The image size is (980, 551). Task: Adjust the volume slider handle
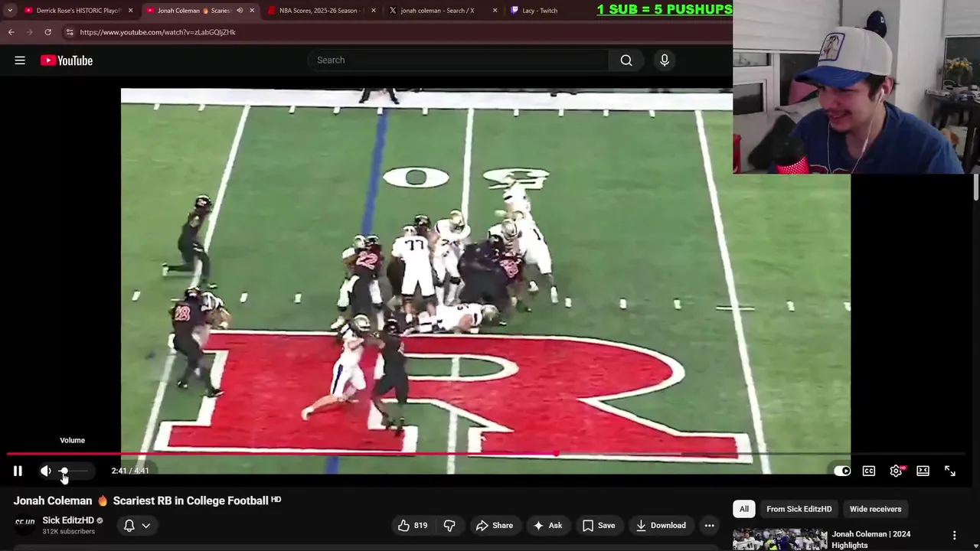pos(64,471)
